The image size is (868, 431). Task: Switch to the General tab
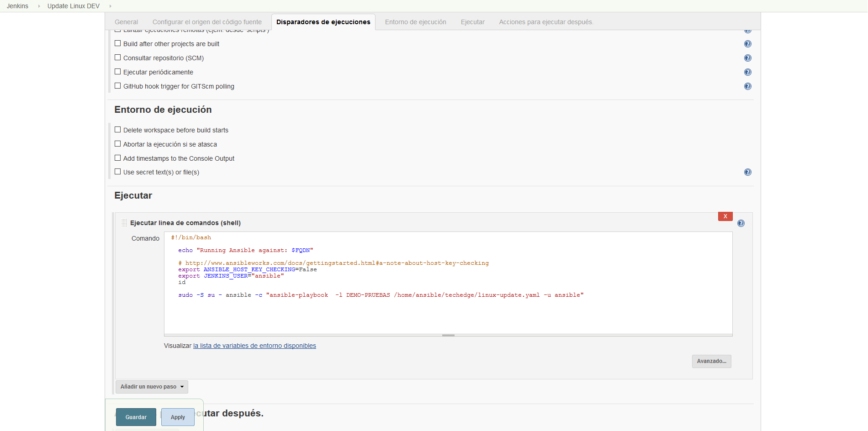126,22
